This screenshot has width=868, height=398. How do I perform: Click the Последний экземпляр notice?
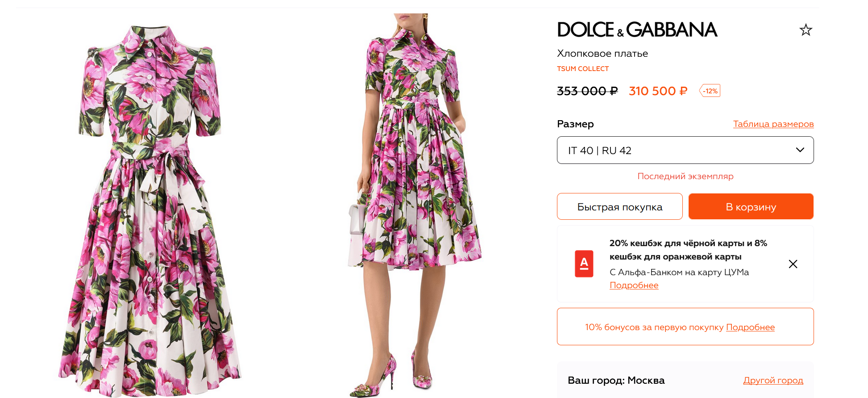click(685, 176)
